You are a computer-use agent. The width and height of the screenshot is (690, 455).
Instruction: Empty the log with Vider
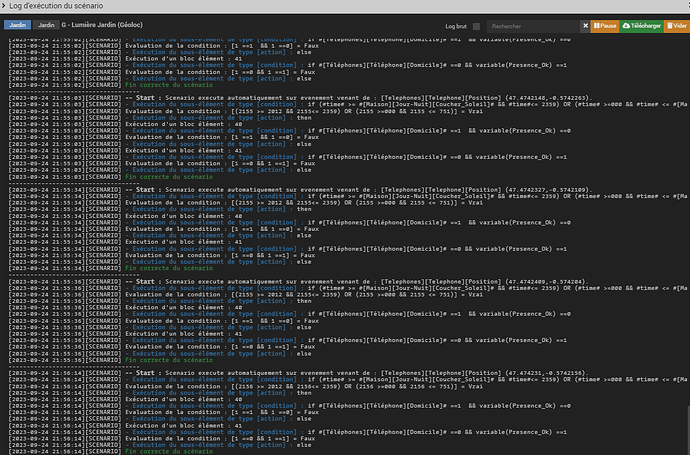677,26
